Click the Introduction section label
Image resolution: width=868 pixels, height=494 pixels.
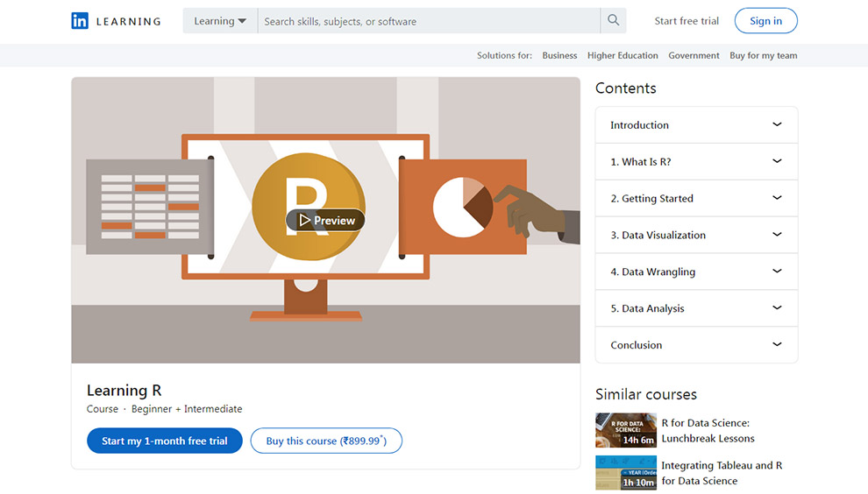click(x=639, y=125)
